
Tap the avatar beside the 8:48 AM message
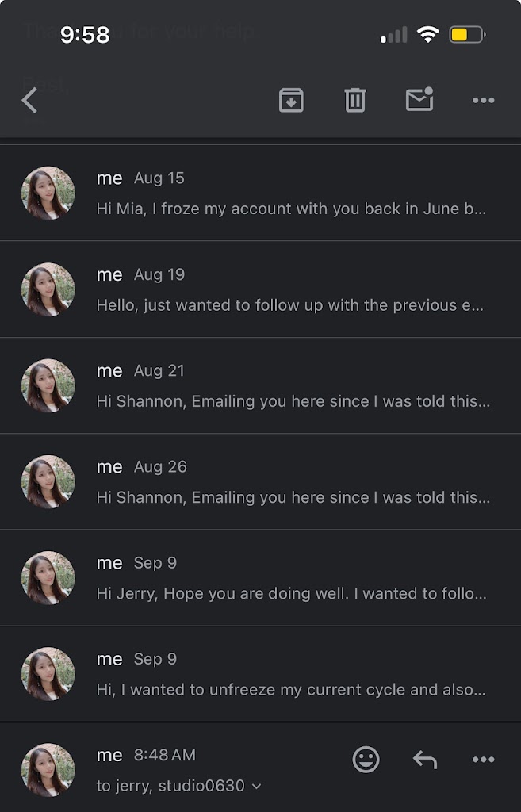[x=48, y=770]
